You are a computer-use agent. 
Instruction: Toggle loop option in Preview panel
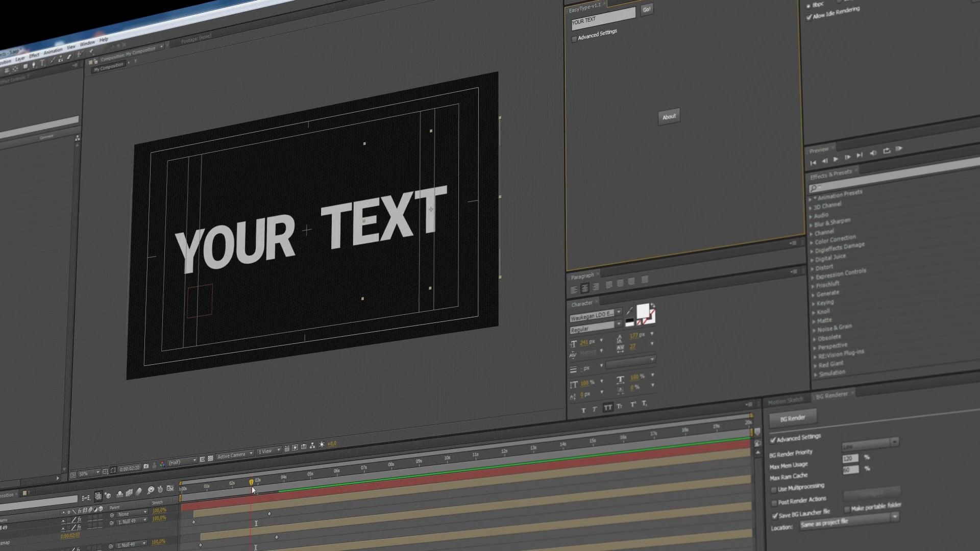887,151
